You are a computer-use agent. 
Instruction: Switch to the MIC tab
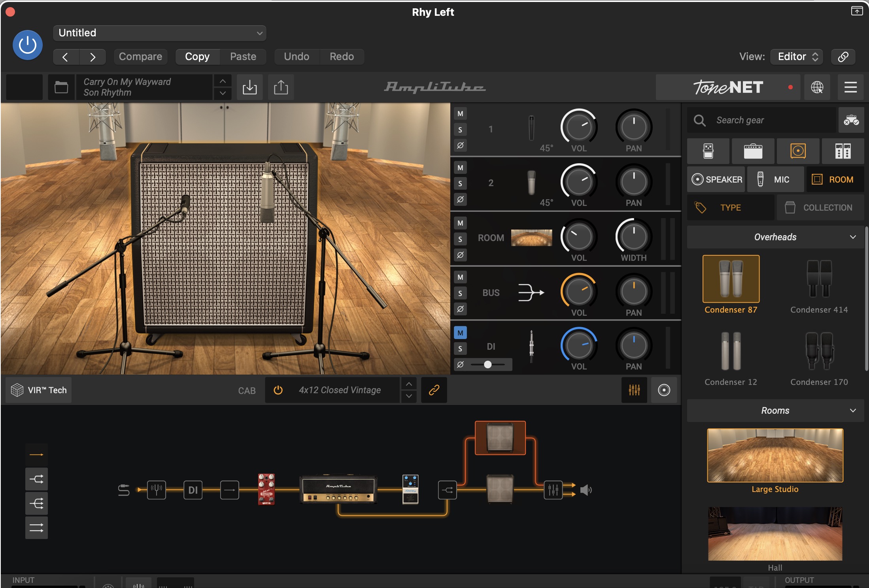(x=775, y=179)
